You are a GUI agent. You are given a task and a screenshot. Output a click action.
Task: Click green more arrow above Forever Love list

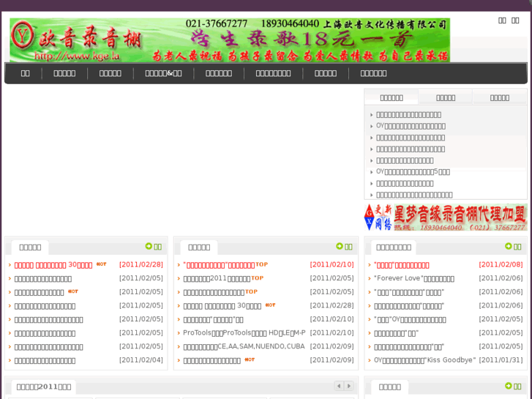pos(509,246)
